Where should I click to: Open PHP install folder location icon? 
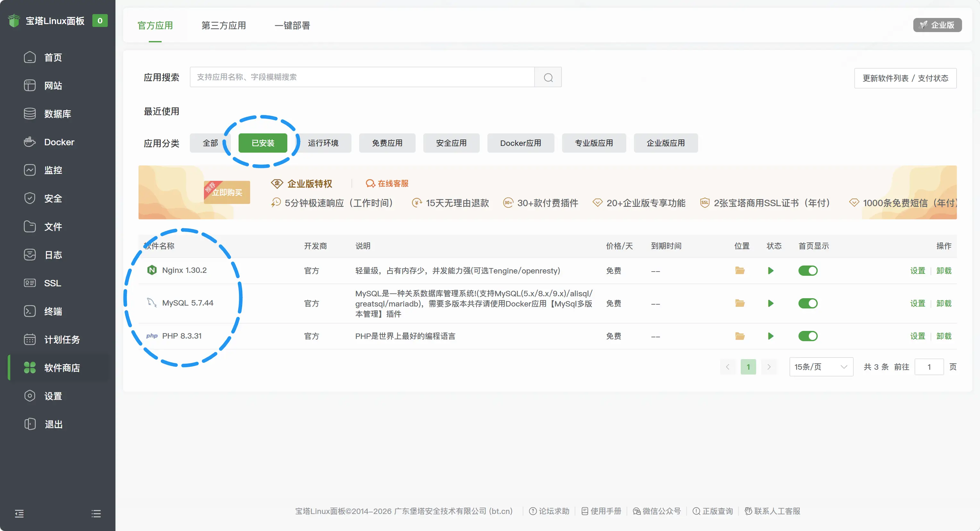click(740, 336)
